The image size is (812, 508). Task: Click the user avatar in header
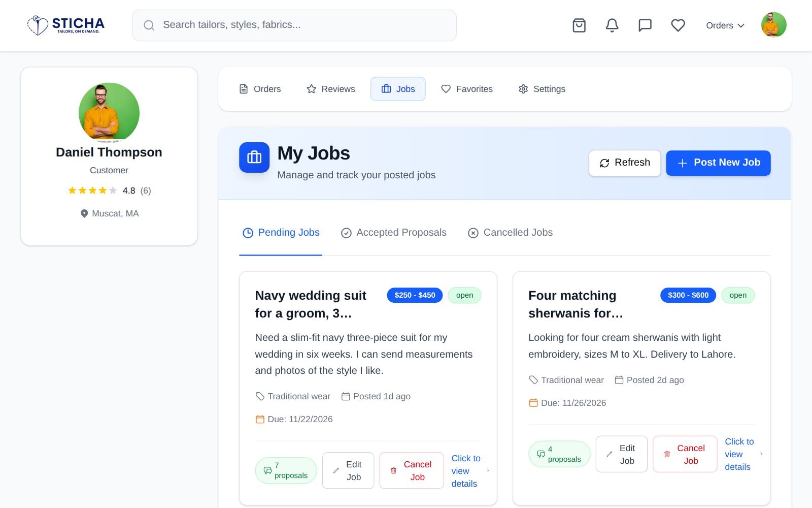773,25
